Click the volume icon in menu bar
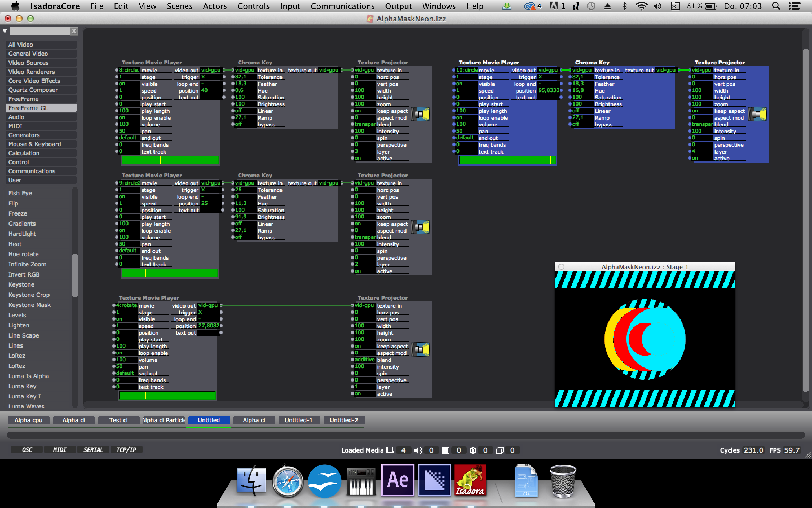This screenshot has height=508, width=812. pos(657,6)
